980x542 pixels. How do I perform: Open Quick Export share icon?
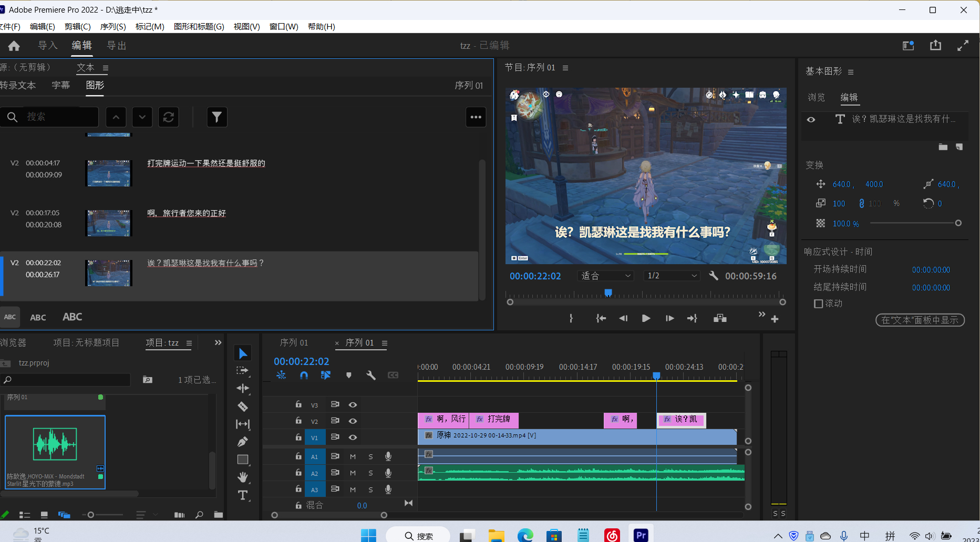pyautogui.click(x=935, y=45)
